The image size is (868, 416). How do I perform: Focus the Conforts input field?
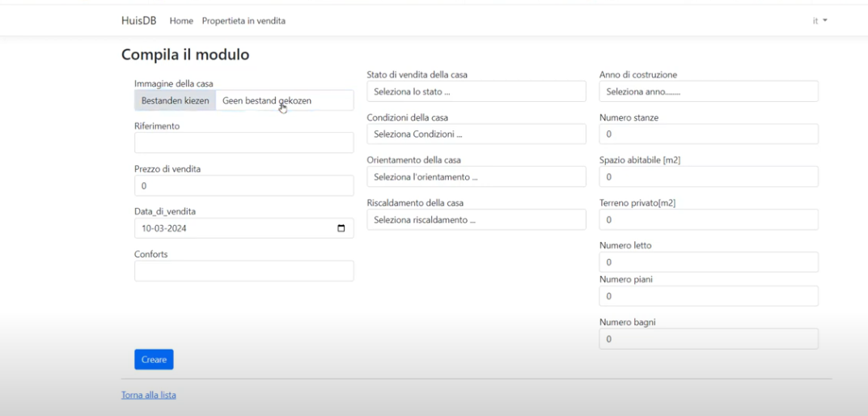pyautogui.click(x=243, y=271)
